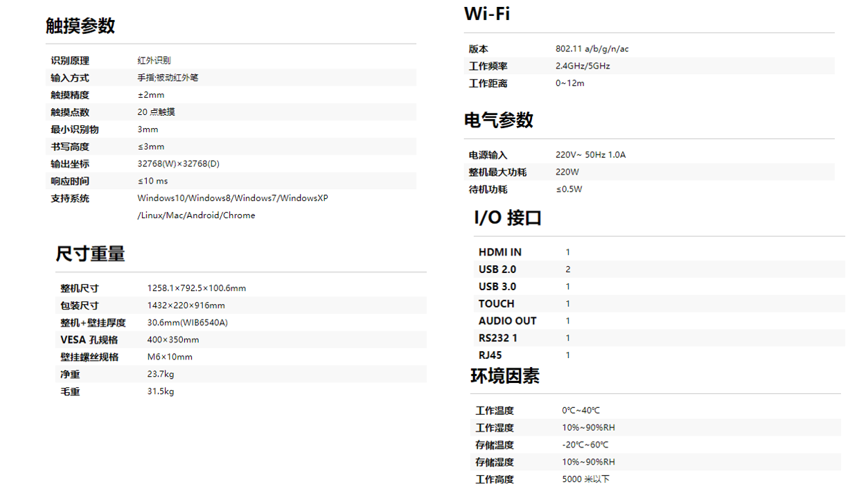Click the 尺寸重量 section heading
Screen dimensions: 868x489
(x=90, y=254)
